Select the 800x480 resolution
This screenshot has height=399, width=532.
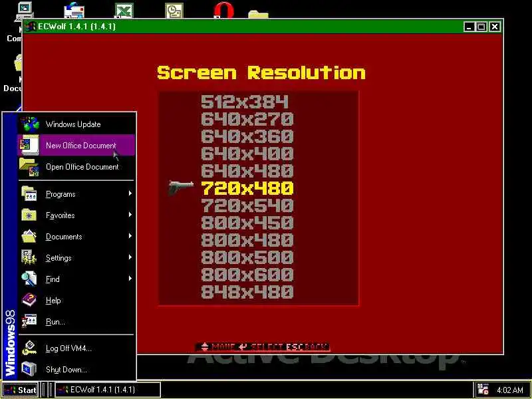(x=247, y=240)
